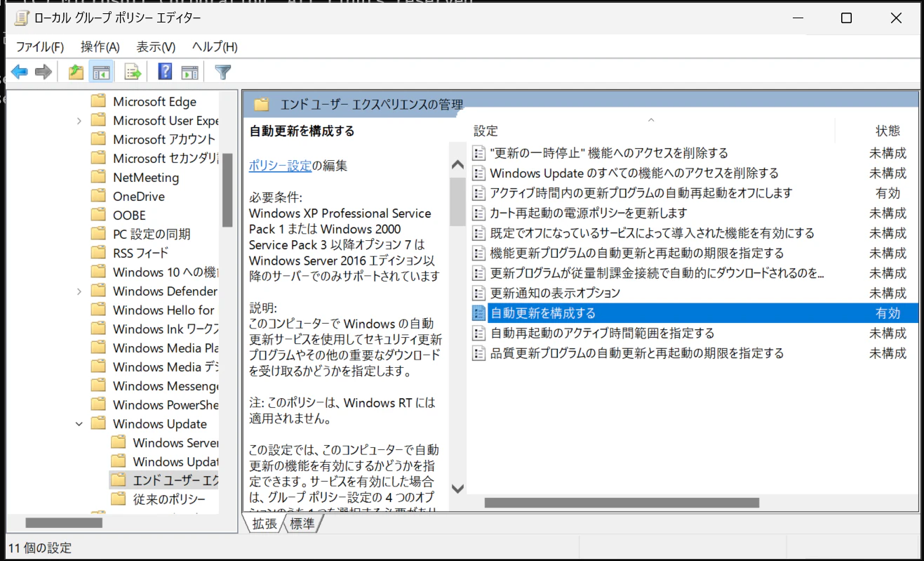Select the 従量制課金接続 auto-download setting row
The image size is (924, 561).
point(657,273)
